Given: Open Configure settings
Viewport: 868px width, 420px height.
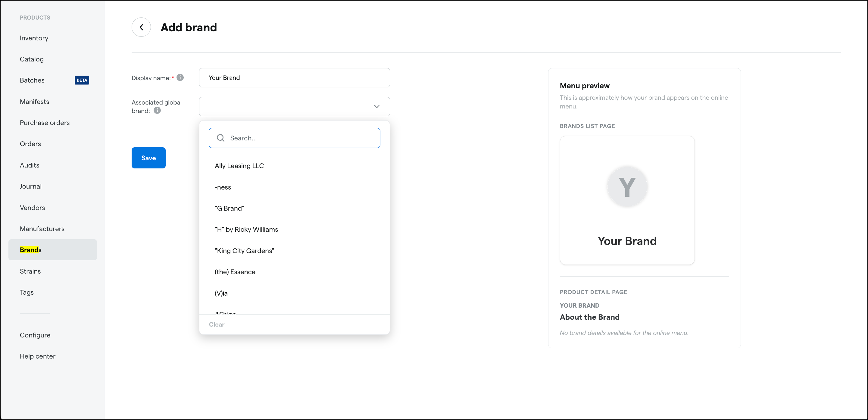Looking at the screenshot, I should point(35,335).
